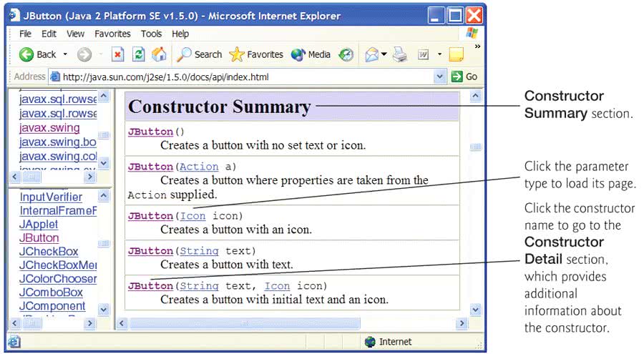
Task: Click up arrow of package list scrollbar
Action: (104, 96)
